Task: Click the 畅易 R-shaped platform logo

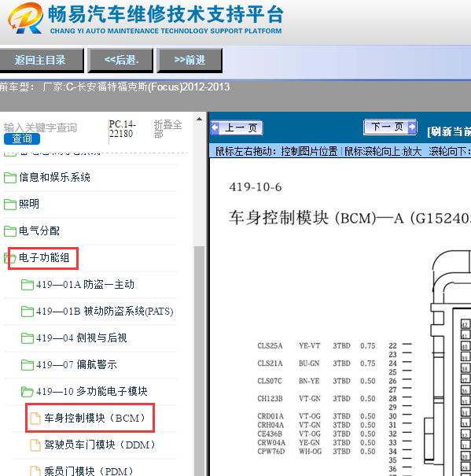Action: pyautogui.click(x=25, y=18)
